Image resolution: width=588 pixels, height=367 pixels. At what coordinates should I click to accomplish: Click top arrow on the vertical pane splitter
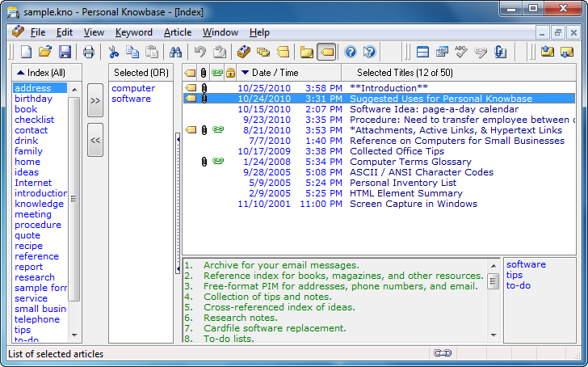tap(178, 139)
